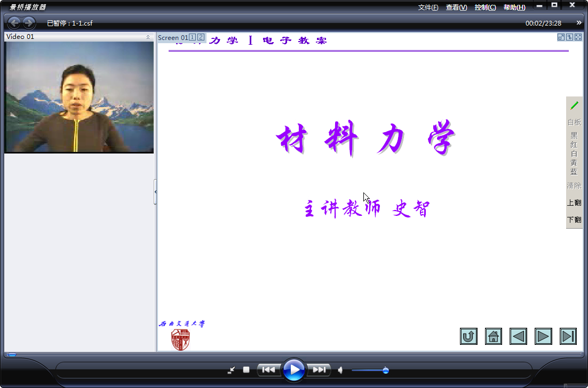Click the 已暂停 : 1-1.csf status text
This screenshot has height=388, width=588.
click(x=70, y=23)
